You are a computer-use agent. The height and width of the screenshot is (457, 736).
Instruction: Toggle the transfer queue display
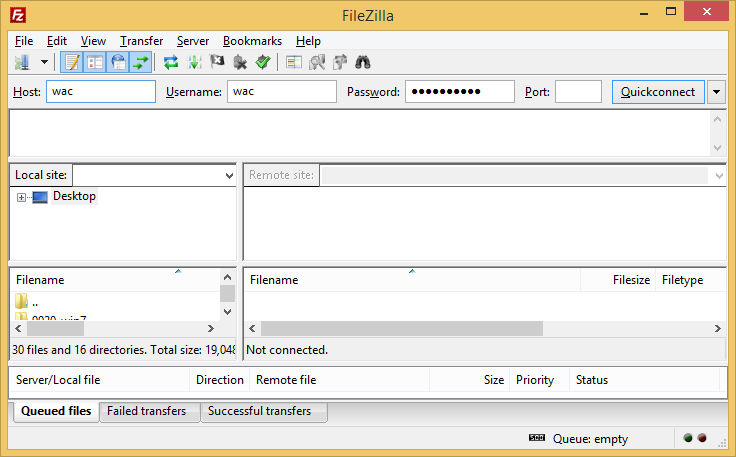[x=141, y=62]
